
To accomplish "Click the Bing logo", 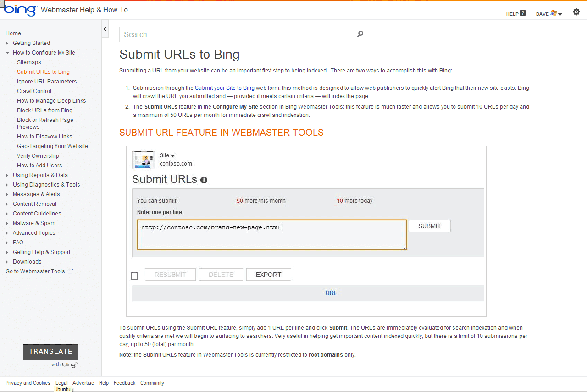I will pos(19,10).
